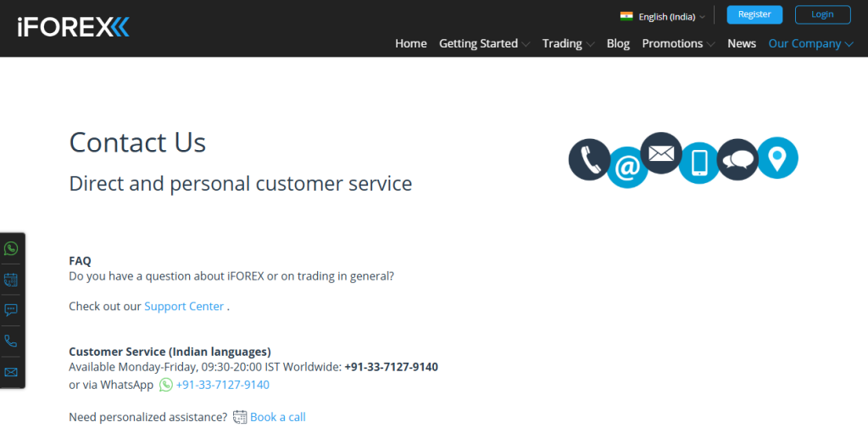Expand the Trading menu
This screenshot has width=868, height=439.
pyautogui.click(x=569, y=43)
